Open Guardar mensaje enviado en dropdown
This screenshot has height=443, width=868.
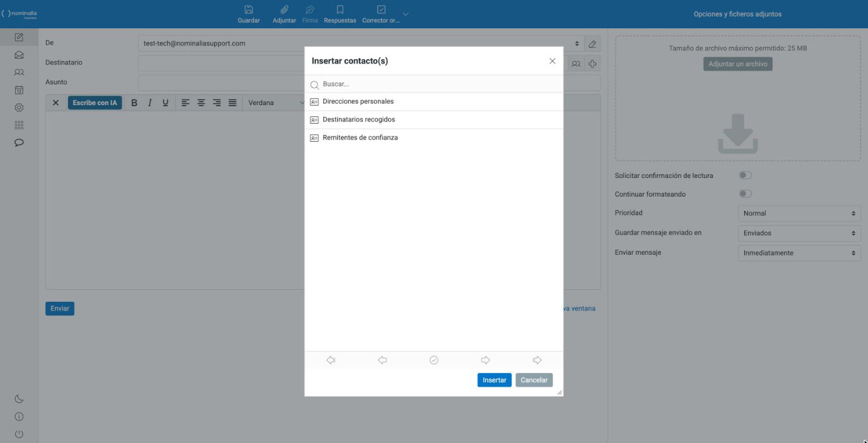coord(799,233)
